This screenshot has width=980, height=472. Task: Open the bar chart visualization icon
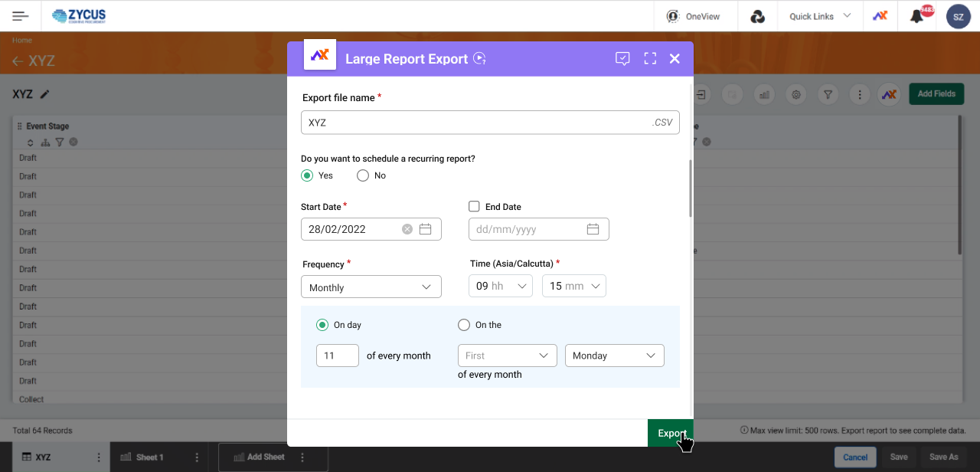click(764, 94)
